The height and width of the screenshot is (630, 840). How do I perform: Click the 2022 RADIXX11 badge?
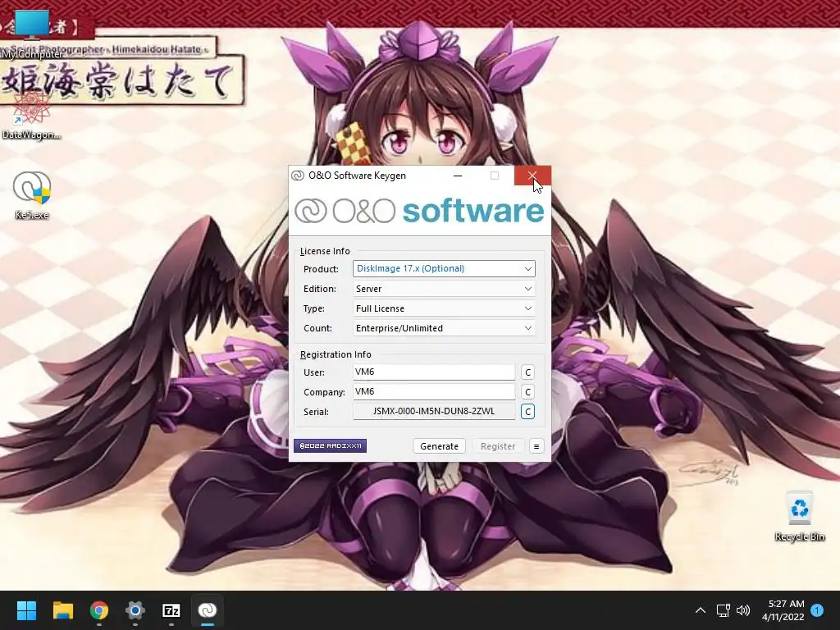point(330,445)
